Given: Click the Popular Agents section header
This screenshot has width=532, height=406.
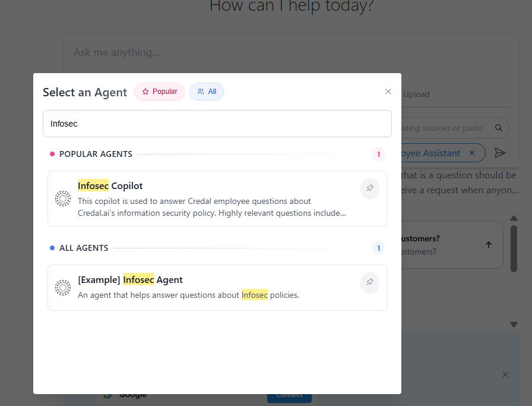Looking at the screenshot, I should (96, 154).
